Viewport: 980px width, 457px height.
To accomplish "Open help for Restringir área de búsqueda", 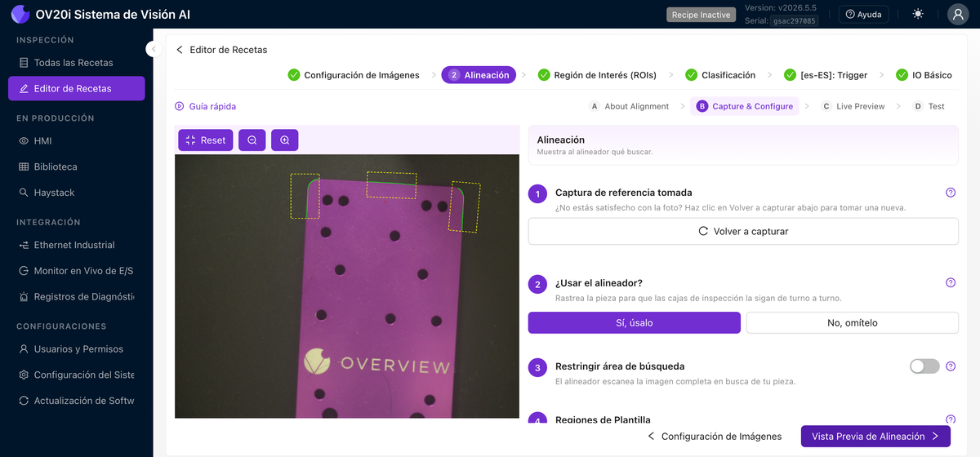I will tap(951, 366).
